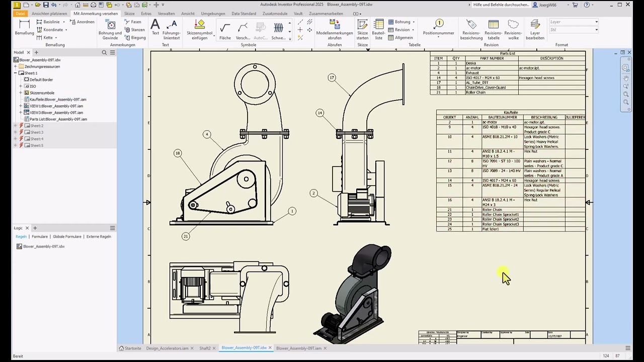Choose the Bohrung und Gewinde annotation tool
Viewport: 644px width, 362px height.
(x=110, y=30)
